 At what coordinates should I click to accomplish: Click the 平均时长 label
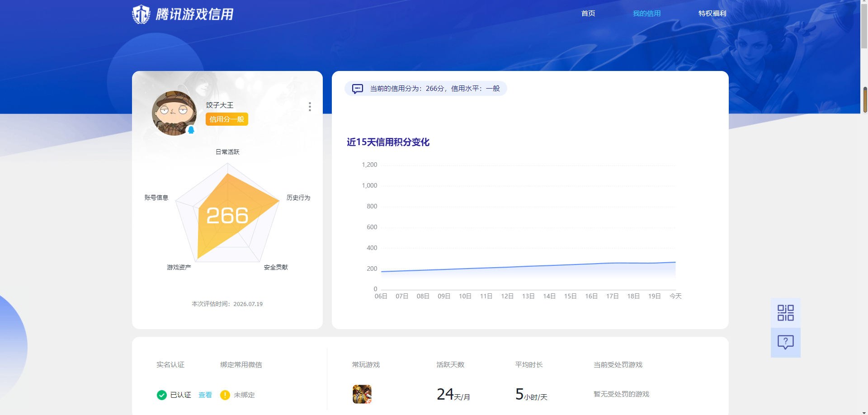(x=529, y=365)
